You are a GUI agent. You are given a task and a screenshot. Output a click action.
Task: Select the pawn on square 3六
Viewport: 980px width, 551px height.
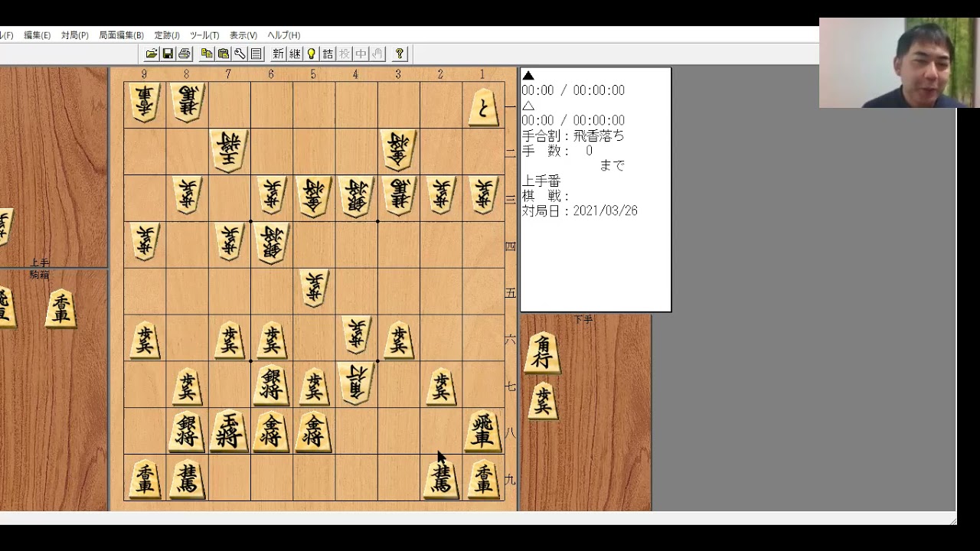click(x=398, y=340)
